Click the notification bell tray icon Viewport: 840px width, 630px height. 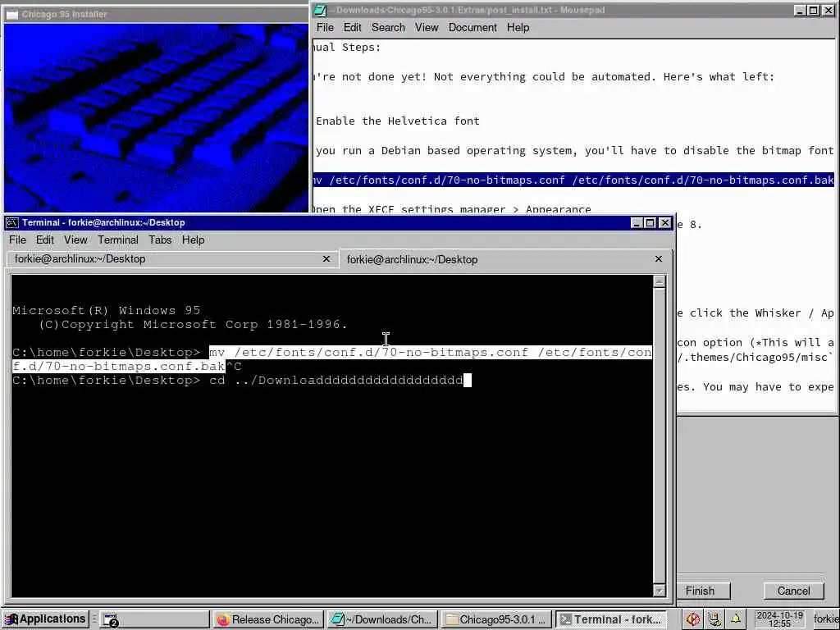(736, 620)
